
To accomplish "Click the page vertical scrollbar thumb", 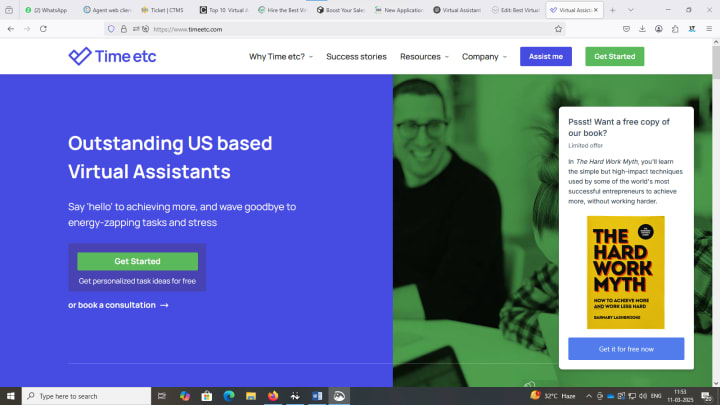I will coord(716,61).
